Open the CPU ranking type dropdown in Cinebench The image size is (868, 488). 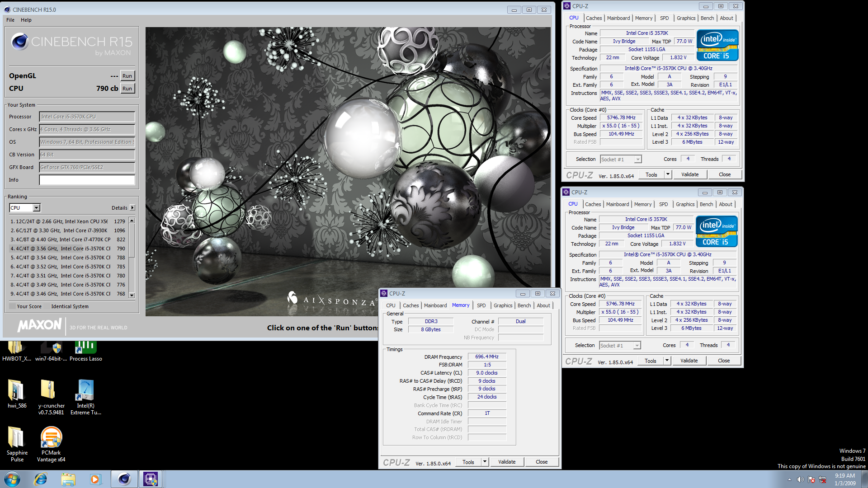(37, 208)
